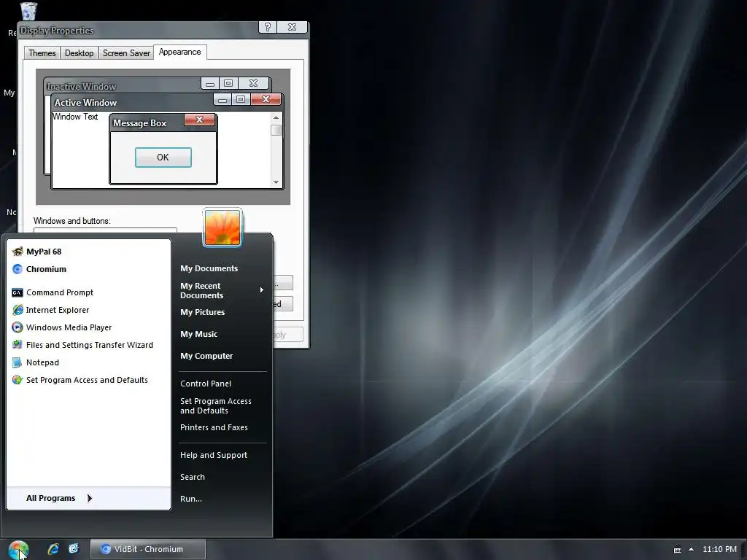Click the Notepad icon in Start menu
Screen dimensions: 747x560
[18, 362]
